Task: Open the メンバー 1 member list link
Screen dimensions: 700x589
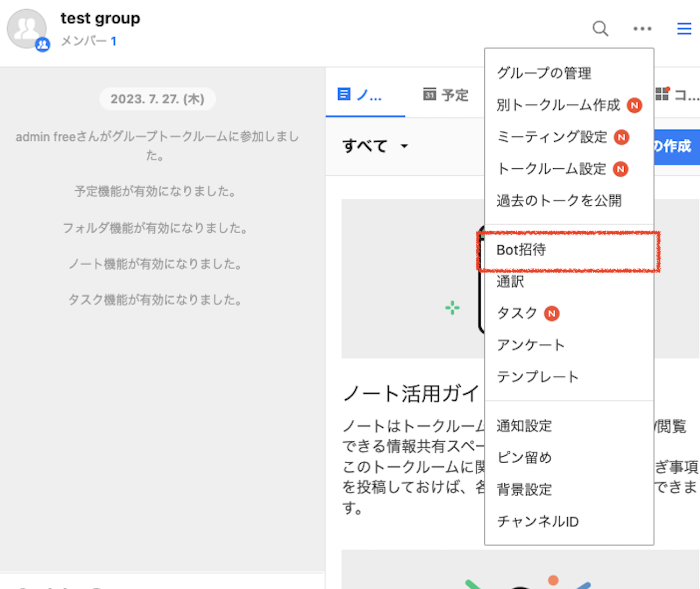Action: point(89,41)
